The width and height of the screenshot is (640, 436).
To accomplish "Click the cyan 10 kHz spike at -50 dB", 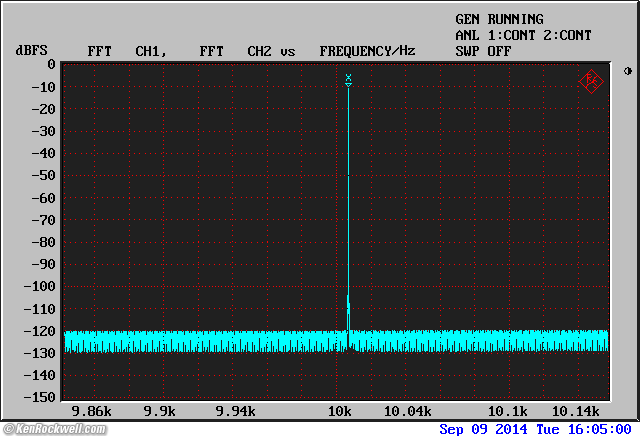I will 348,175.
